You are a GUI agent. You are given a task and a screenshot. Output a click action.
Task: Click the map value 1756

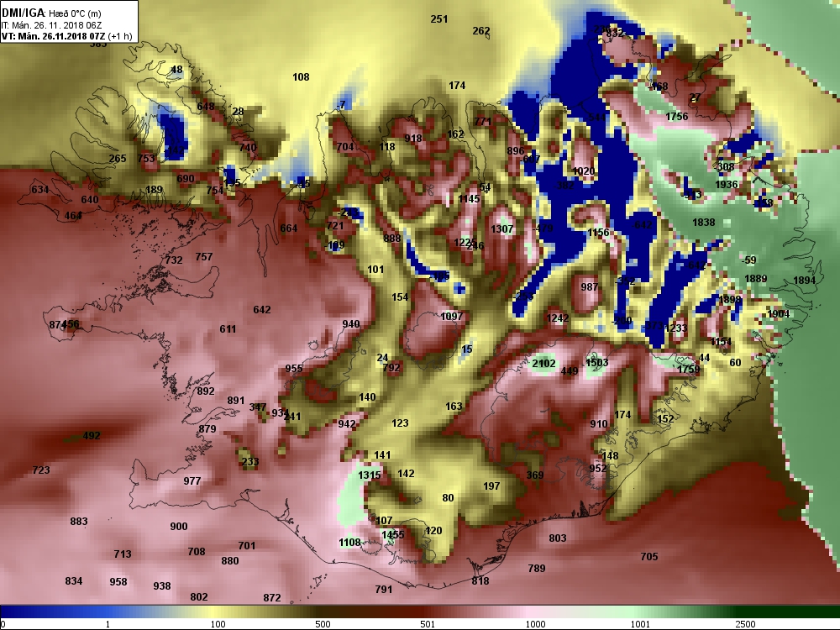pyautogui.click(x=676, y=116)
